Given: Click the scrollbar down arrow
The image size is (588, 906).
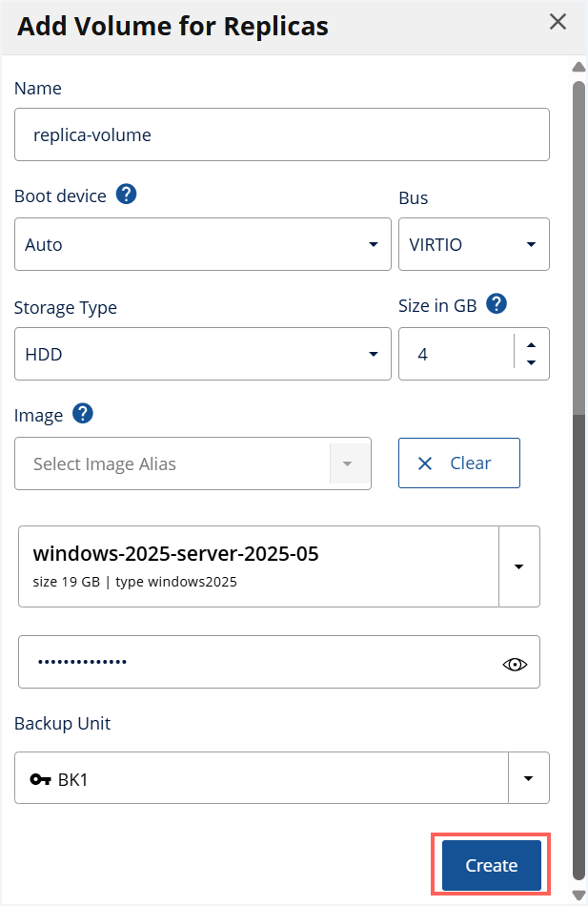Looking at the screenshot, I should click(x=578, y=895).
